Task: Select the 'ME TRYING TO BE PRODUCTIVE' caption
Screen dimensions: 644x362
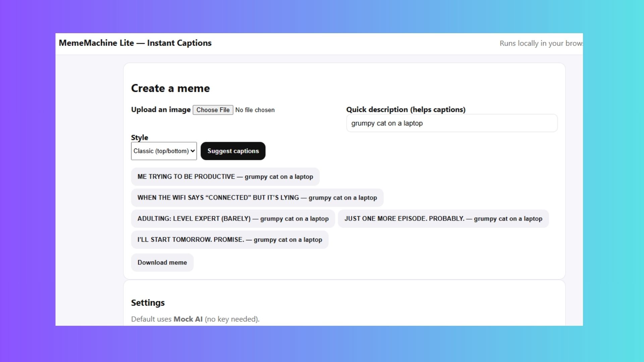Action: [225, 177]
